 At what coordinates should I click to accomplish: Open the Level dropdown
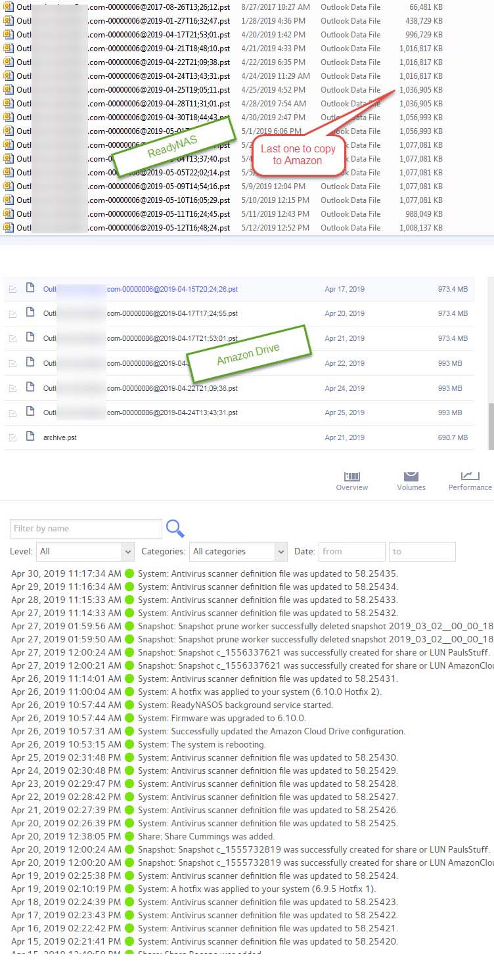(x=85, y=551)
